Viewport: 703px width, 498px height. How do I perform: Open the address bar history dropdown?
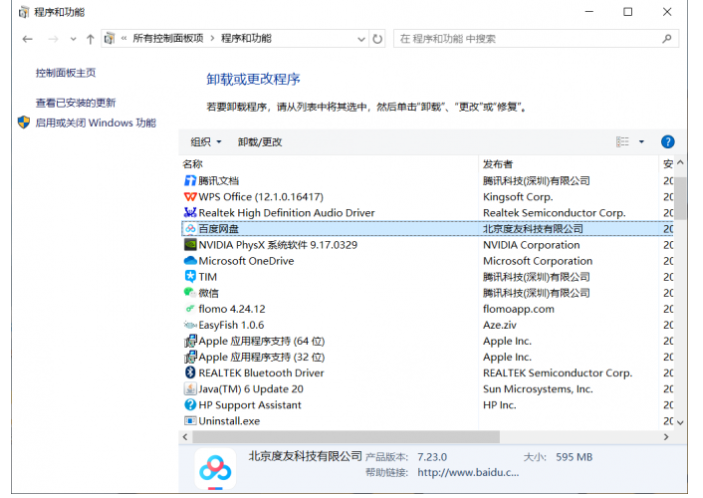361,39
